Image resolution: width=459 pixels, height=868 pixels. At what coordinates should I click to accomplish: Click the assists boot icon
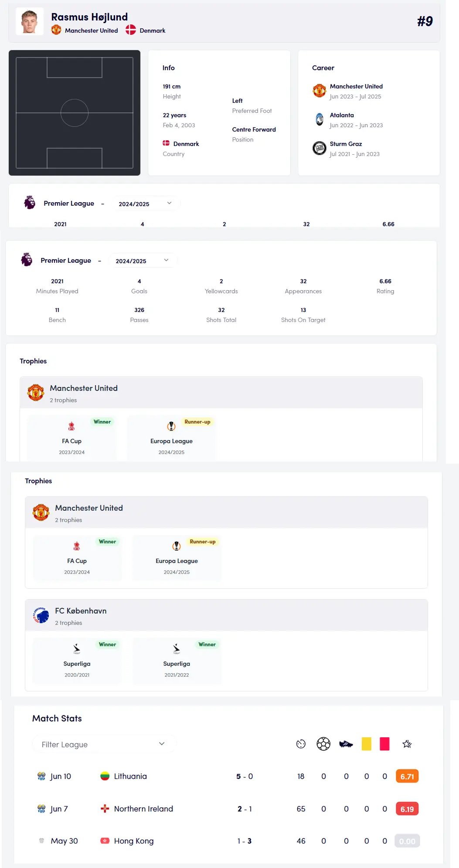346,744
